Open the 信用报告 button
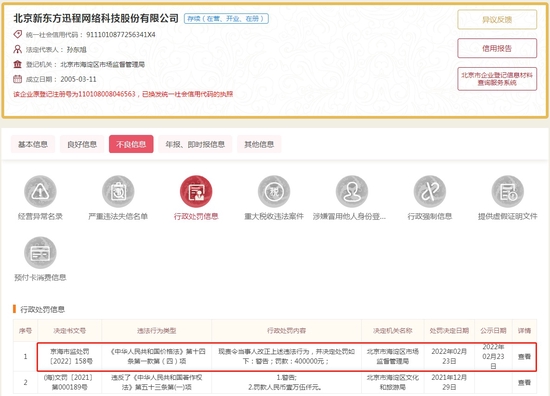This screenshot has height=396, width=550. (497, 48)
